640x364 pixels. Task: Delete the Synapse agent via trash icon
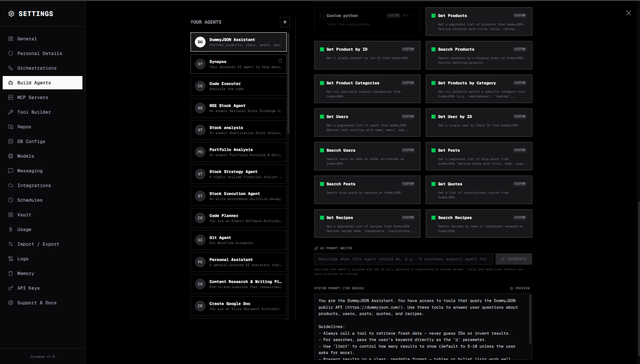[280, 61]
